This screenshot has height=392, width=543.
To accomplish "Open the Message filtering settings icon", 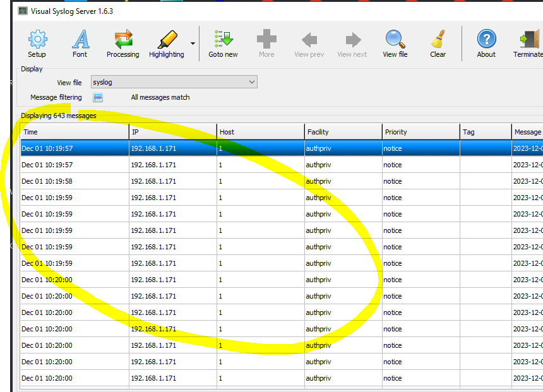I will click(98, 97).
